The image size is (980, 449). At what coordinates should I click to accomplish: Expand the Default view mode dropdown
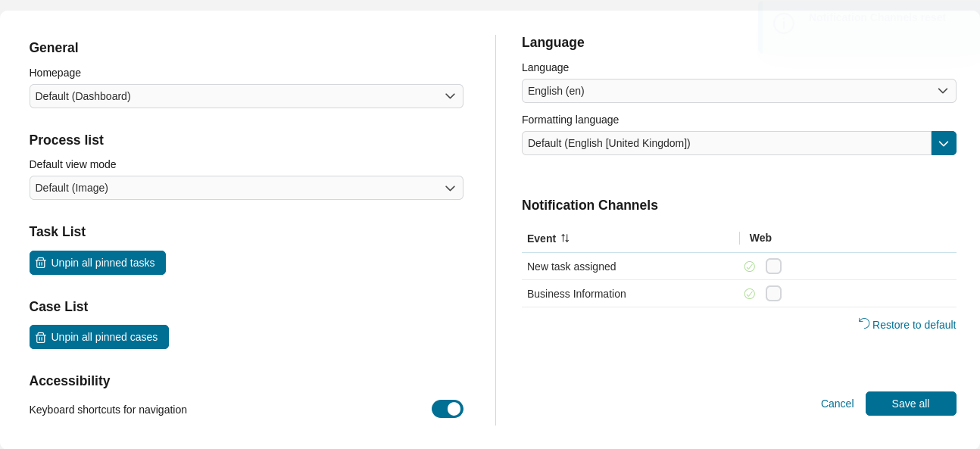tap(246, 188)
